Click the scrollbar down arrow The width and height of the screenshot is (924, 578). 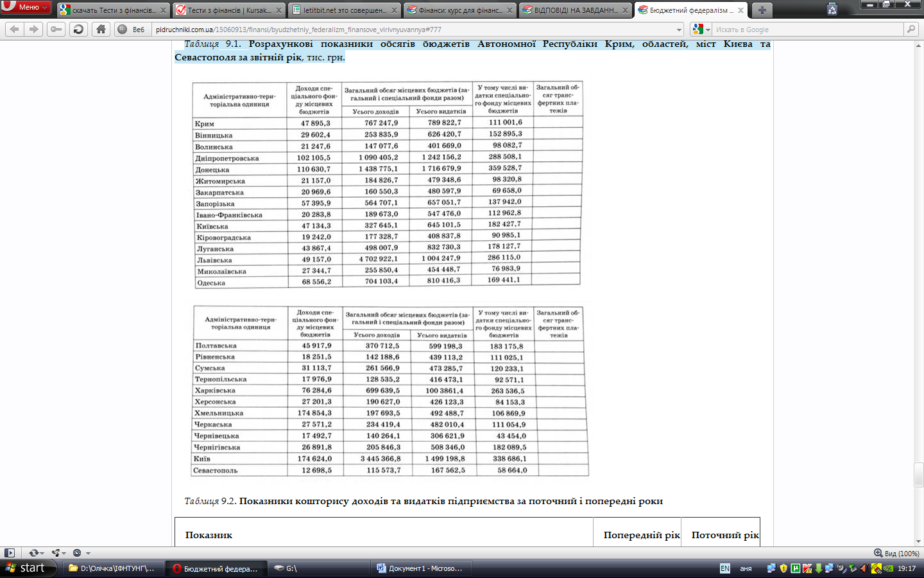coord(919,541)
